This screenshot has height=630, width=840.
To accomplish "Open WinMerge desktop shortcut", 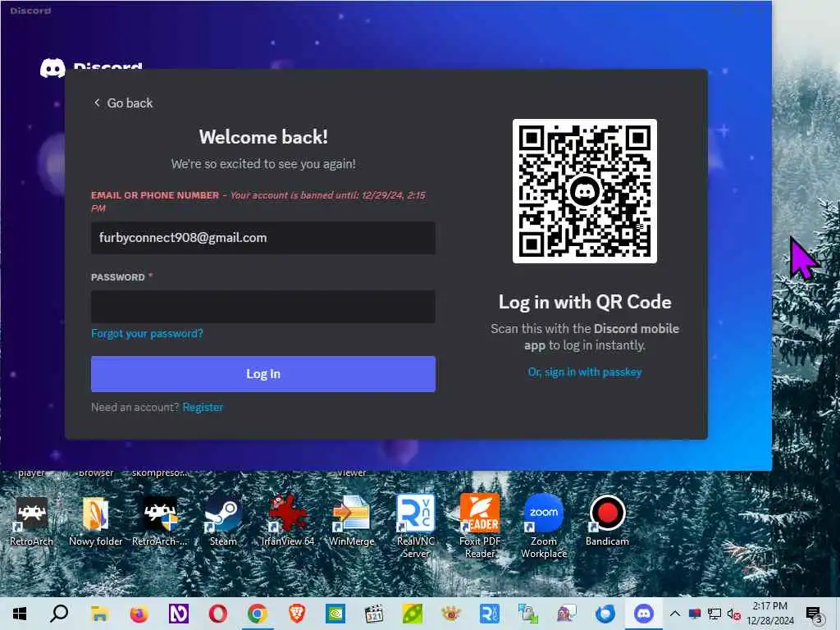I will point(351,522).
